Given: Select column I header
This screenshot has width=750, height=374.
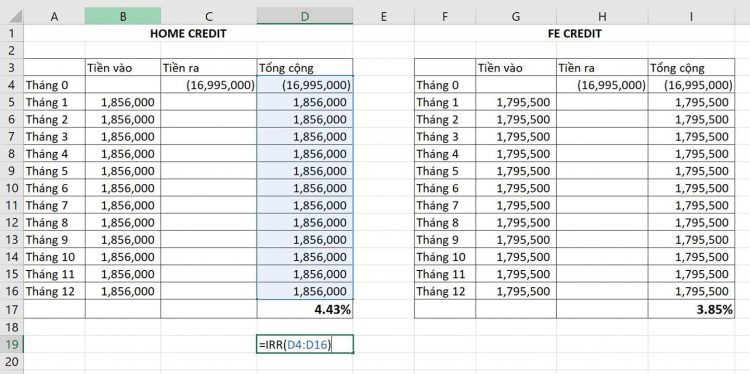Looking at the screenshot, I should pyautogui.click(x=691, y=16).
